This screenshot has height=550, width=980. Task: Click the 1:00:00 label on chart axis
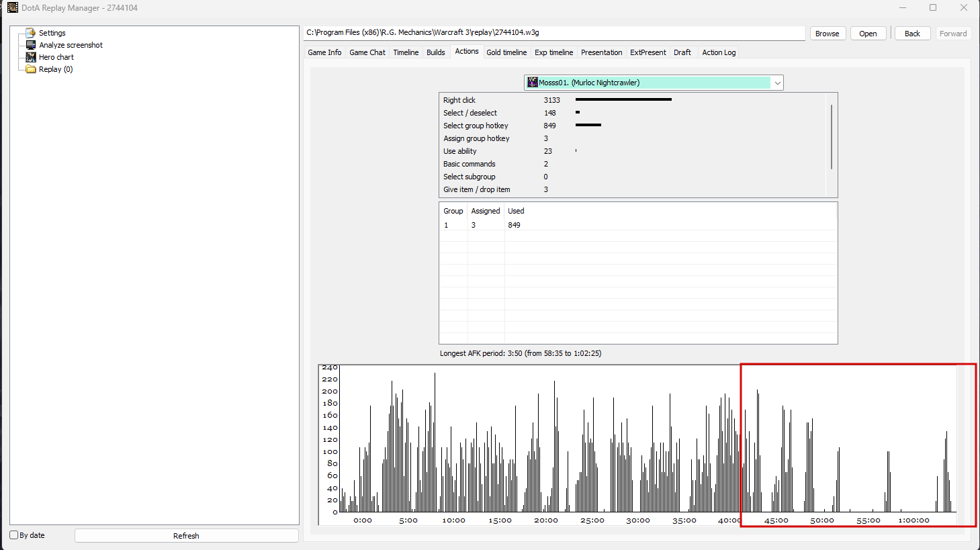[x=914, y=520]
